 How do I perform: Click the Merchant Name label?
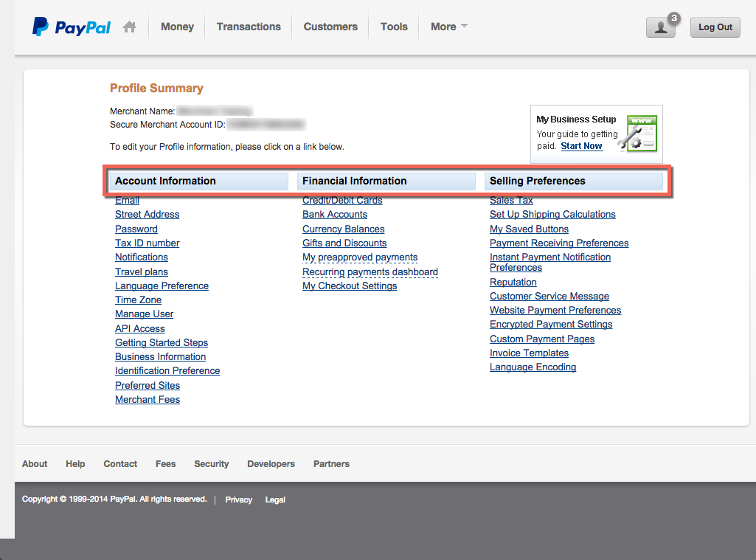[142, 111]
